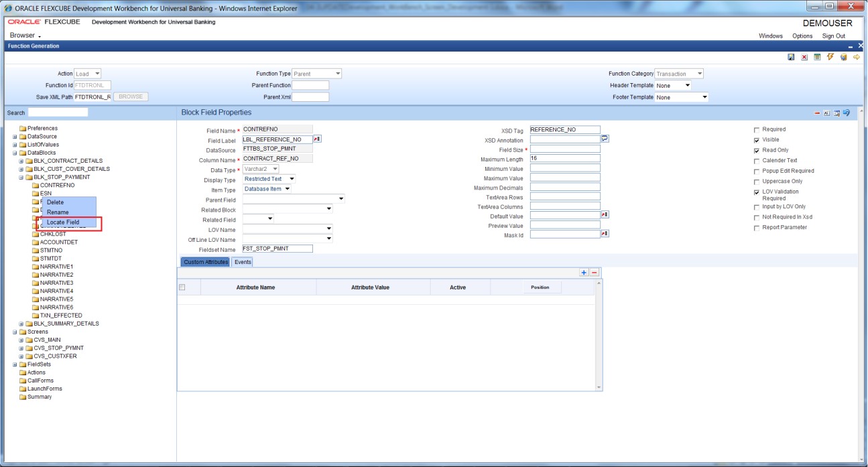Expand the BLK_SUMMARY_DETAILS tree node
Viewport: 868px width, 467px height.
21,324
